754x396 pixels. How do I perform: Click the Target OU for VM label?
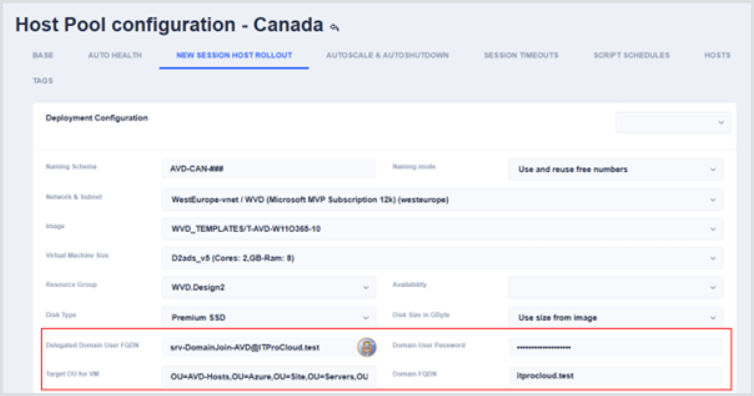72,374
